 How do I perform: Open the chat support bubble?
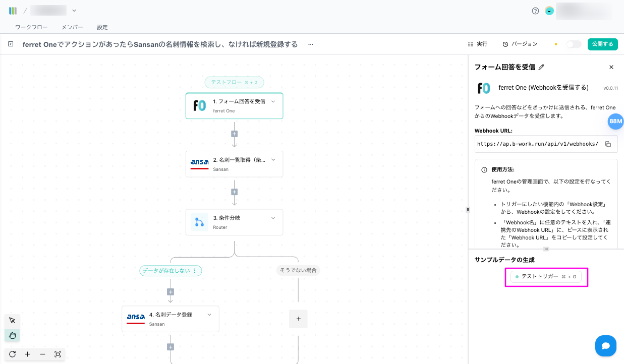point(605,346)
